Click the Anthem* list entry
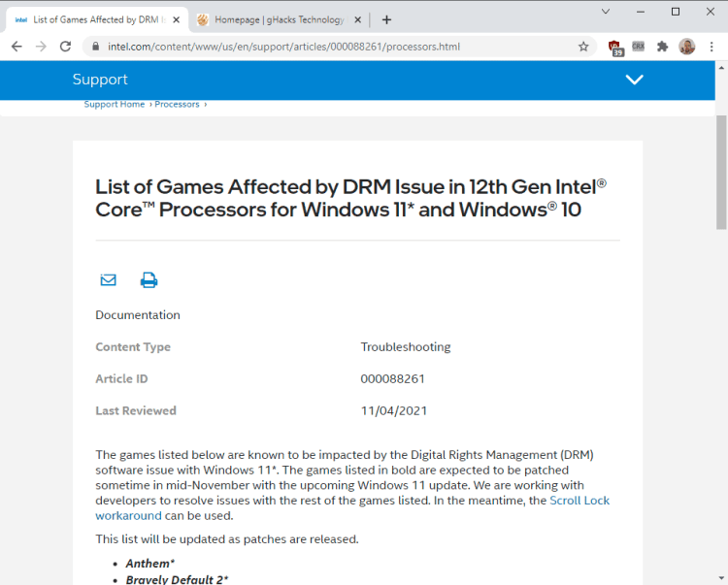Viewport: 728px width, 585px height. (x=149, y=564)
